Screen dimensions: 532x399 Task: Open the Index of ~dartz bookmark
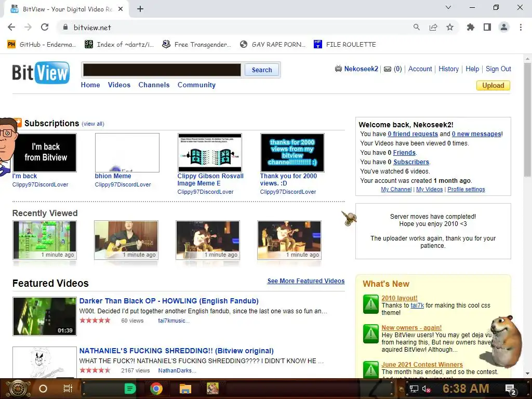[x=119, y=45]
